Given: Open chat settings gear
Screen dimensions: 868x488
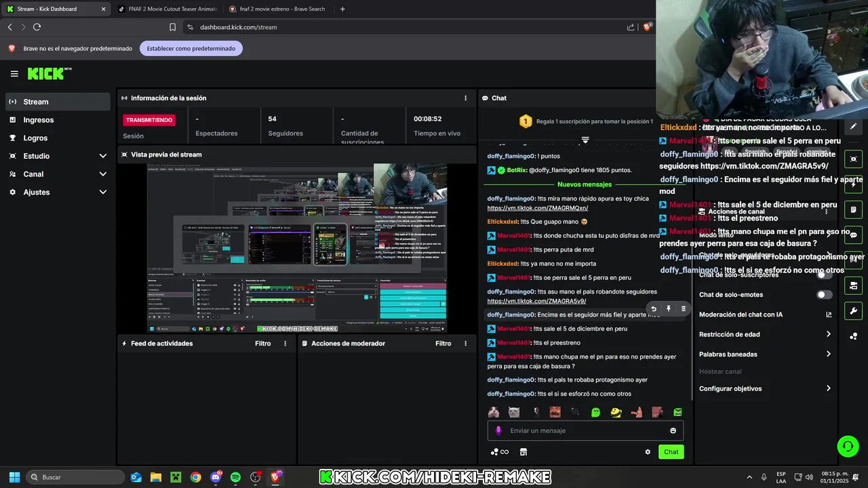Looking at the screenshot, I should pos(648,452).
